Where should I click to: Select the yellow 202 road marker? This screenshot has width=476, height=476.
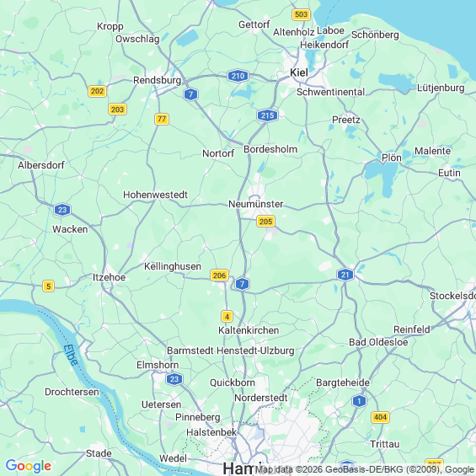click(97, 91)
